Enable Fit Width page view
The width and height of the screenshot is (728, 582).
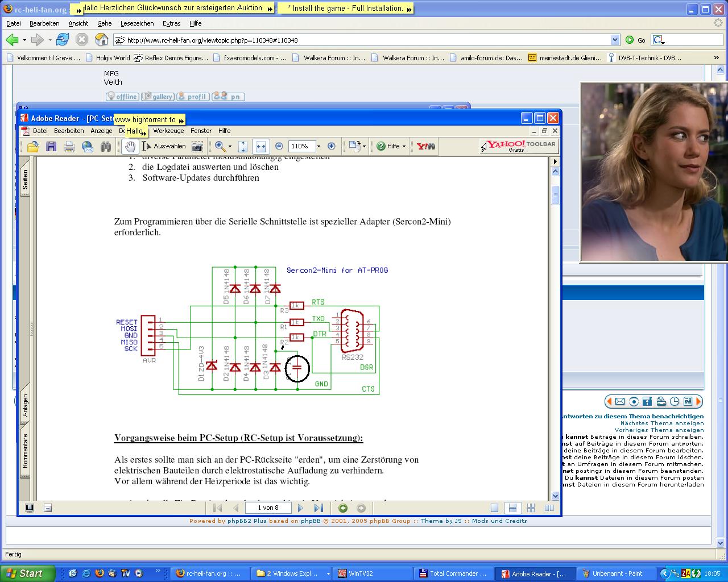[x=260, y=147]
